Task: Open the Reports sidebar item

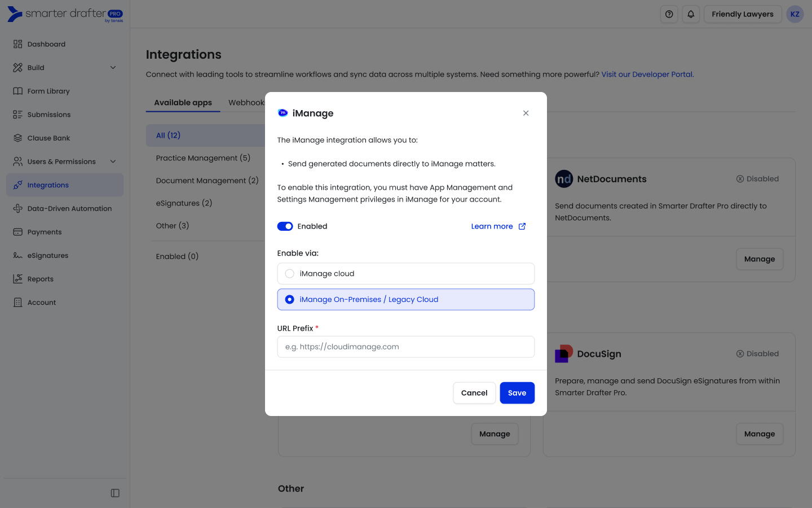Action: click(40, 279)
